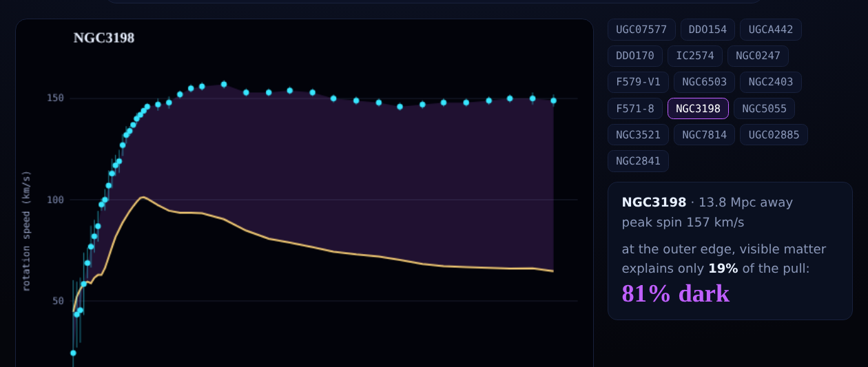Switch to galaxy NGC5055
This screenshot has width=868, height=367.
pyautogui.click(x=764, y=108)
